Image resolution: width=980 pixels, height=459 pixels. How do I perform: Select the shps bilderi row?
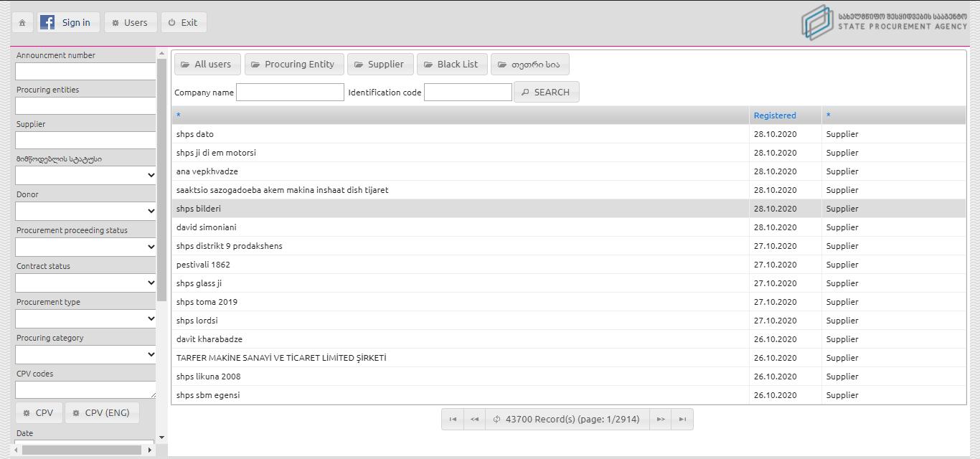[459, 209]
